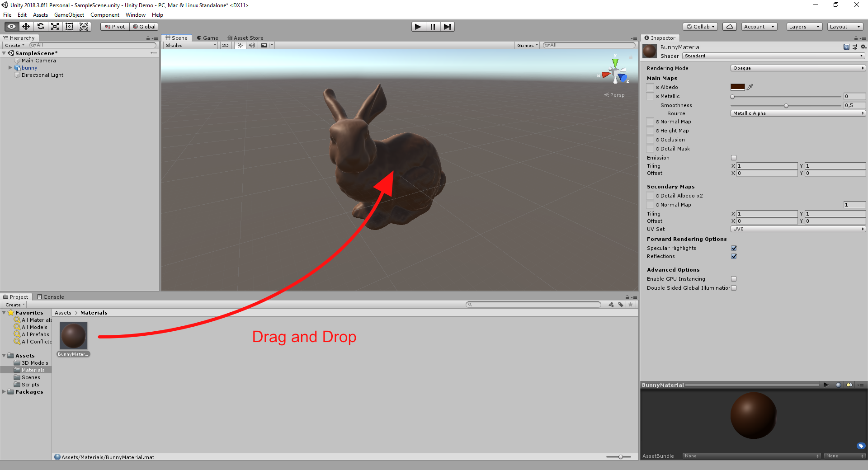Disable Specular Highlights checkbox
The image size is (868, 470).
point(734,248)
